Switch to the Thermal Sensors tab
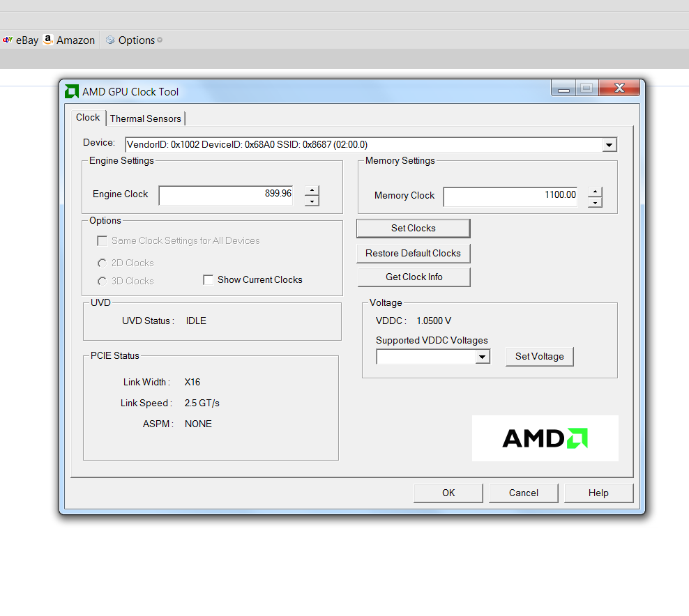The image size is (689, 616). click(x=146, y=118)
